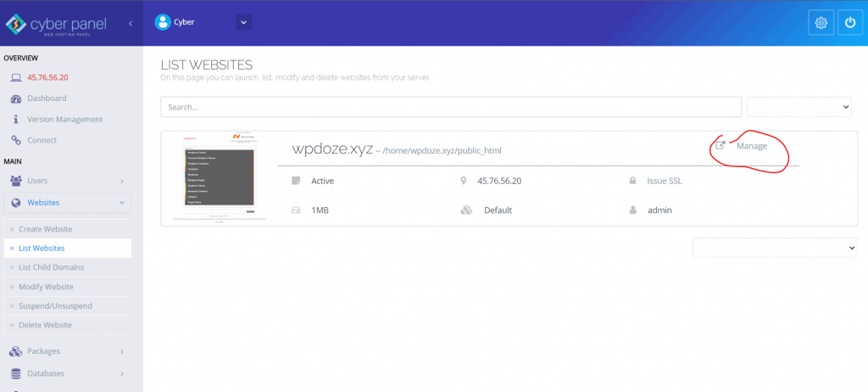Open the wpdoze.xyz domain link

tap(332, 149)
